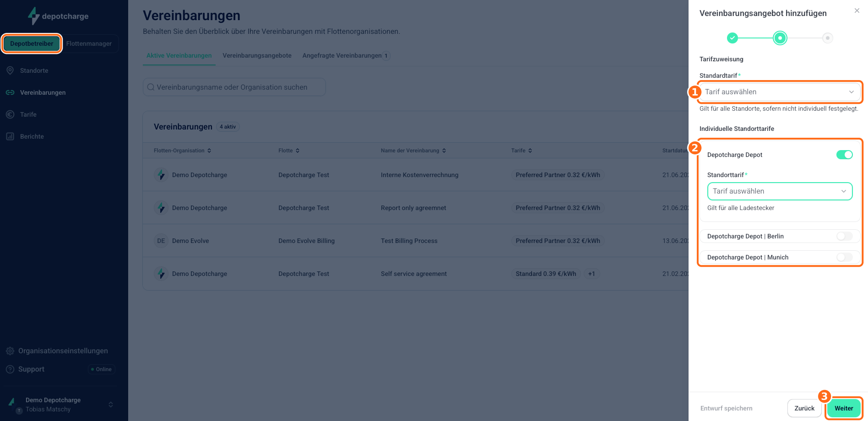Image resolution: width=868 pixels, height=421 pixels.
Task: Open Standorte via its pin icon
Action: click(x=10, y=70)
